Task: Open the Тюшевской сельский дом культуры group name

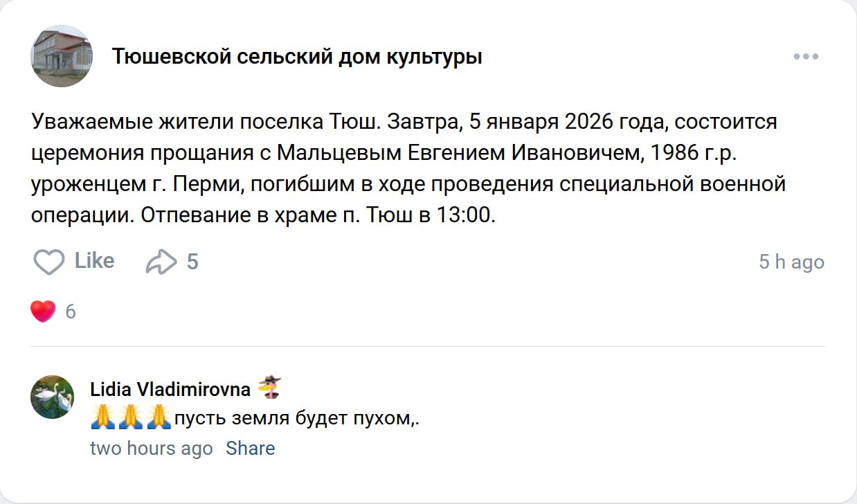Action: pos(297,57)
